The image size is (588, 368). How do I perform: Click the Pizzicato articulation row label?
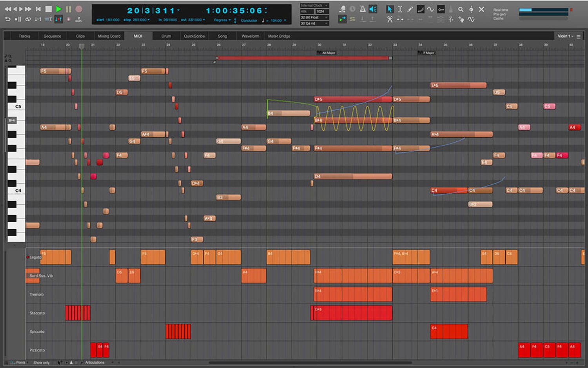coord(37,350)
